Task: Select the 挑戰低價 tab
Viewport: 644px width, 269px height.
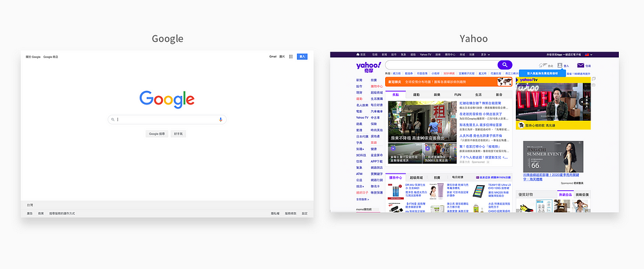Action: coord(582,195)
